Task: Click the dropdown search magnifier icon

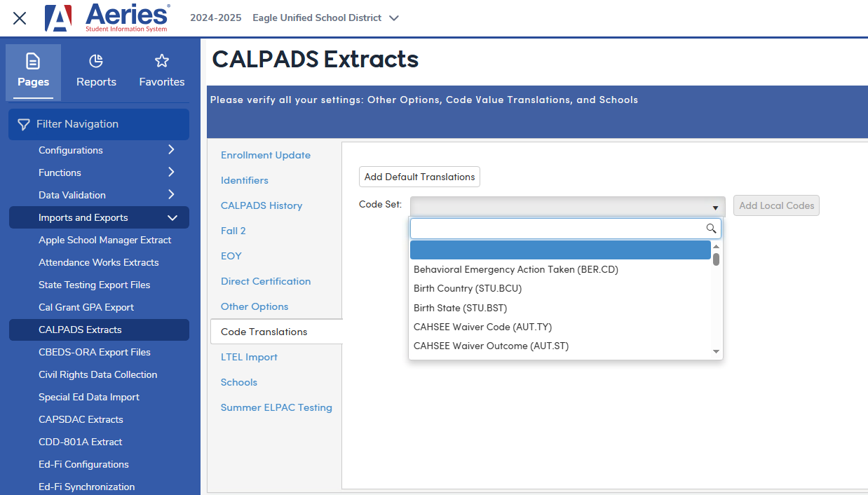Action: pos(711,229)
